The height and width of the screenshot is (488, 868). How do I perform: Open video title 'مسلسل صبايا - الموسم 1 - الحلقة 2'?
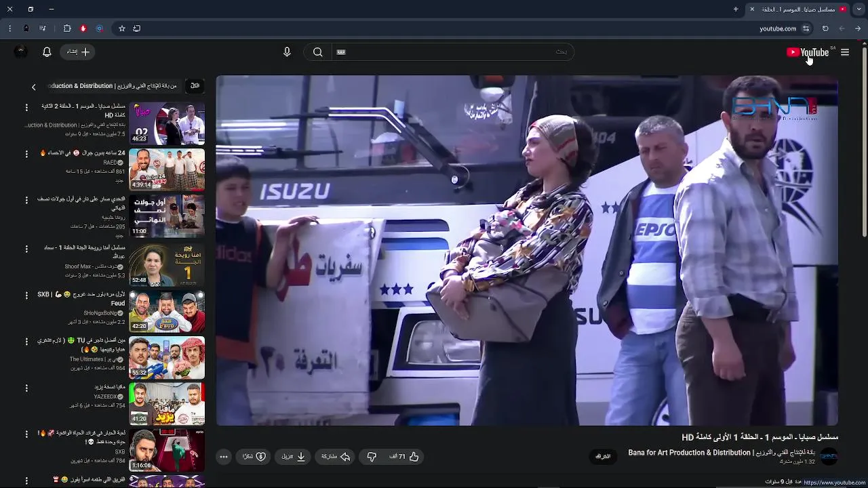(x=83, y=110)
